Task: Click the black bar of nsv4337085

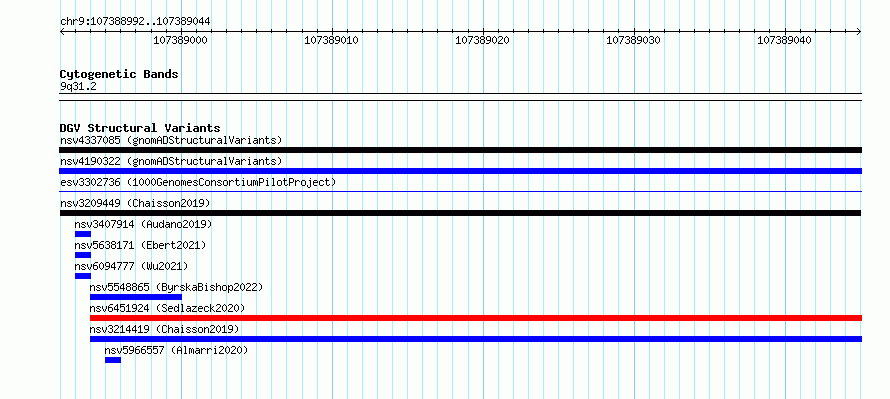Action: [x=460, y=150]
